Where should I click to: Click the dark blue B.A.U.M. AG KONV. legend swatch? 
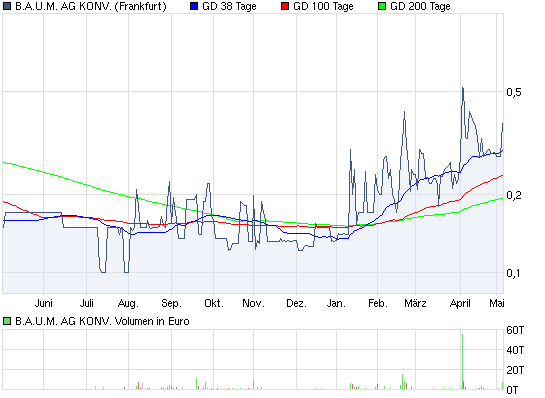coord(7,6)
